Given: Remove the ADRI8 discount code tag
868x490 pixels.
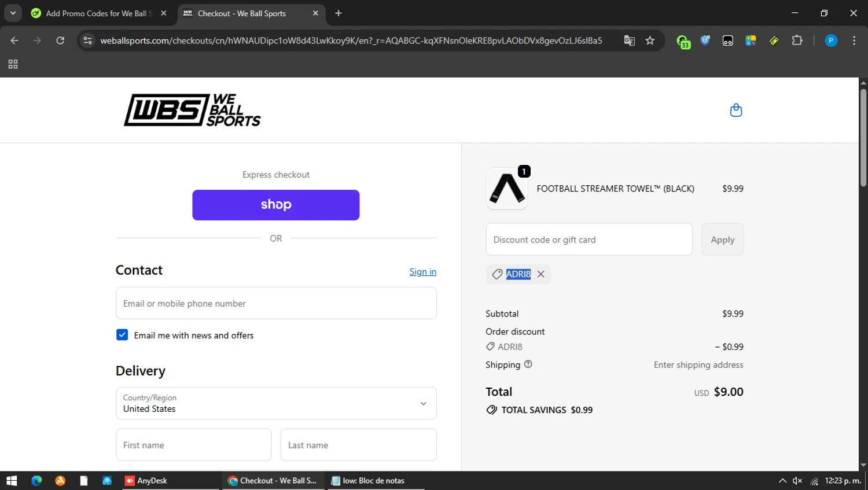Looking at the screenshot, I should pyautogui.click(x=540, y=274).
